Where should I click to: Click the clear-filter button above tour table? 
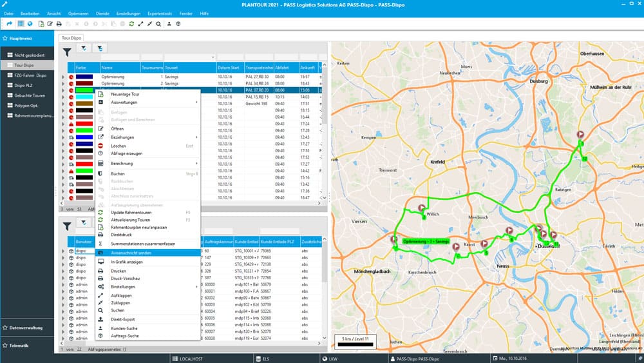point(100,48)
